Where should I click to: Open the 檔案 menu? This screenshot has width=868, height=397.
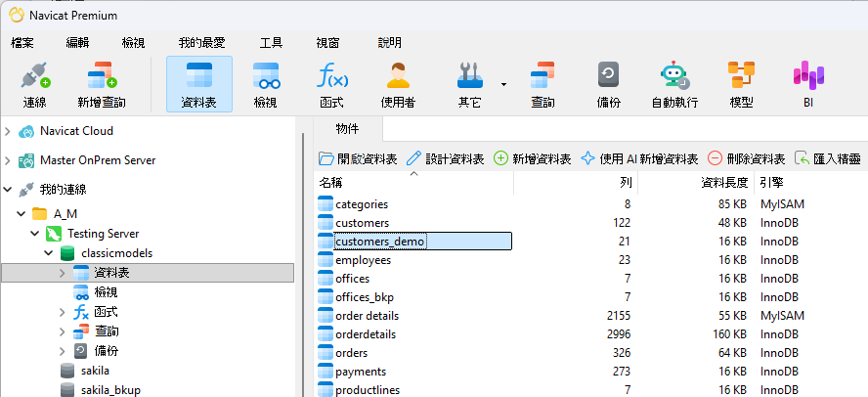pyautogui.click(x=22, y=43)
